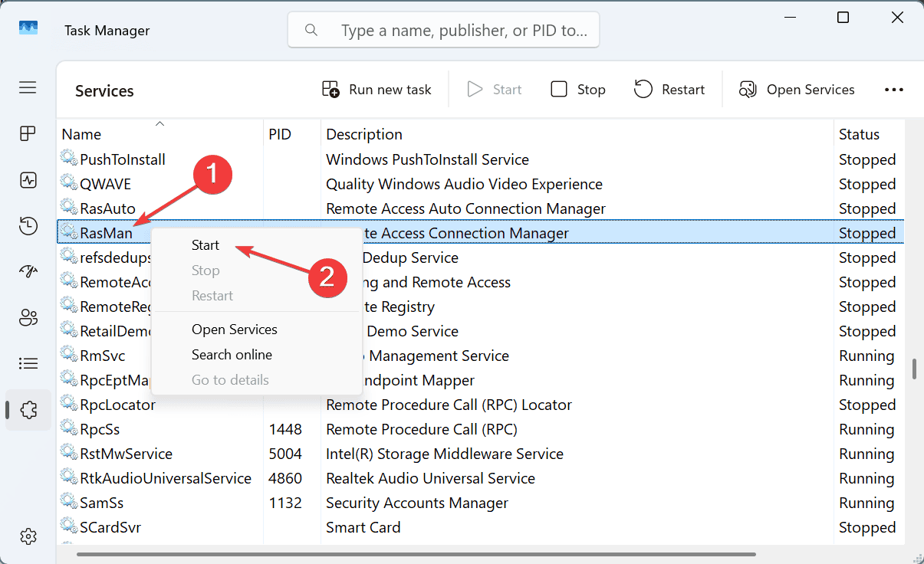Click Windows PushToInstall Service description
Viewport: 924px width, 564px height.
pos(427,159)
